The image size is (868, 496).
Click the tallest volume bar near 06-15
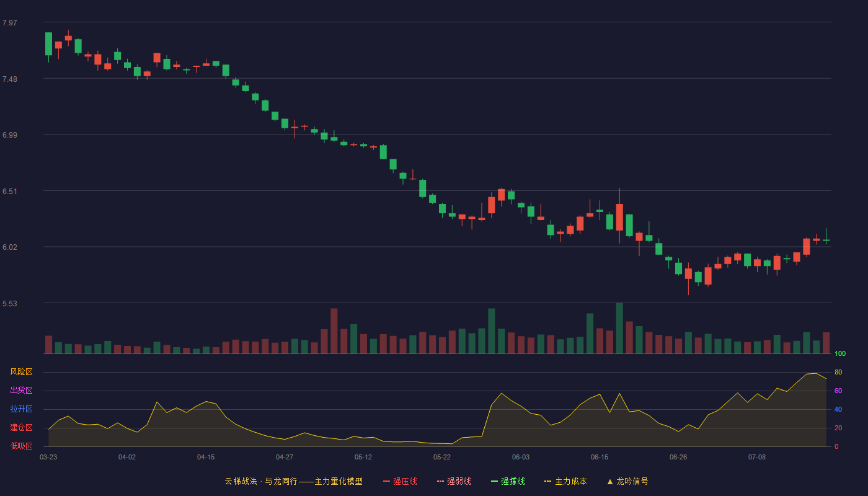point(619,328)
